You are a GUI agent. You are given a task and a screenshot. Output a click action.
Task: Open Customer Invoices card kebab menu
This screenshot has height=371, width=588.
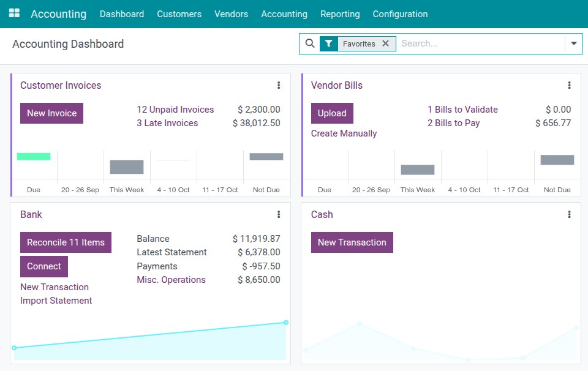[x=279, y=85]
